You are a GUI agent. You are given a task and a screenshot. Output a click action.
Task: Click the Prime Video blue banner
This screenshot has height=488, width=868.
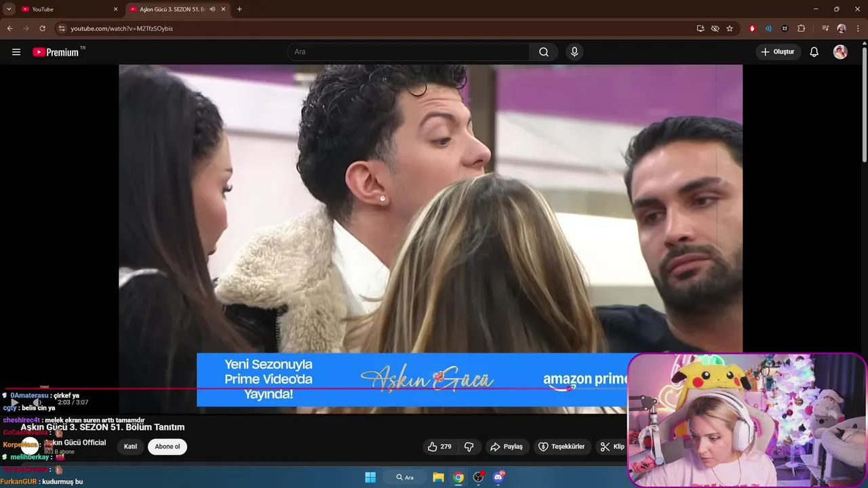click(412, 380)
